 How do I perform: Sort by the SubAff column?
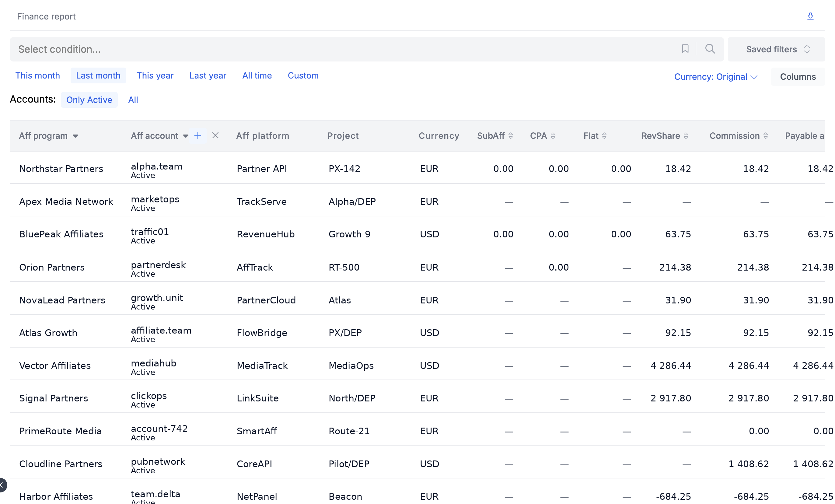coord(511,135)
